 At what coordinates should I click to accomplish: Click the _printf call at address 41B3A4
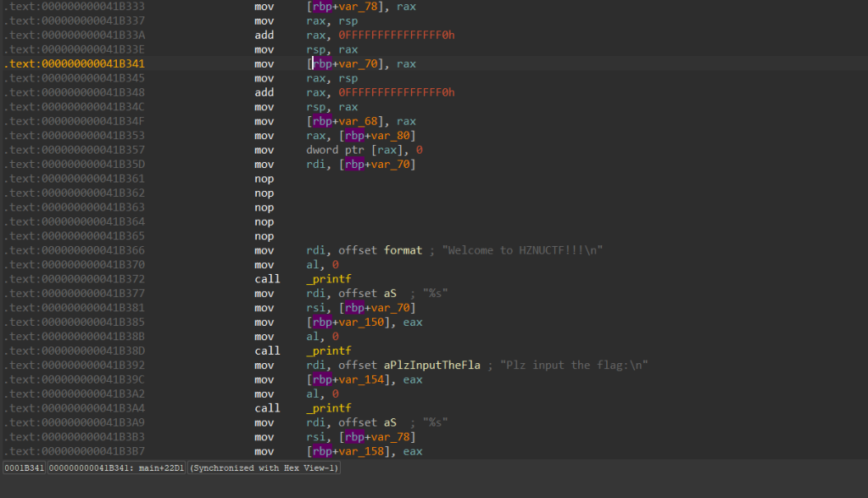(329, 408)
